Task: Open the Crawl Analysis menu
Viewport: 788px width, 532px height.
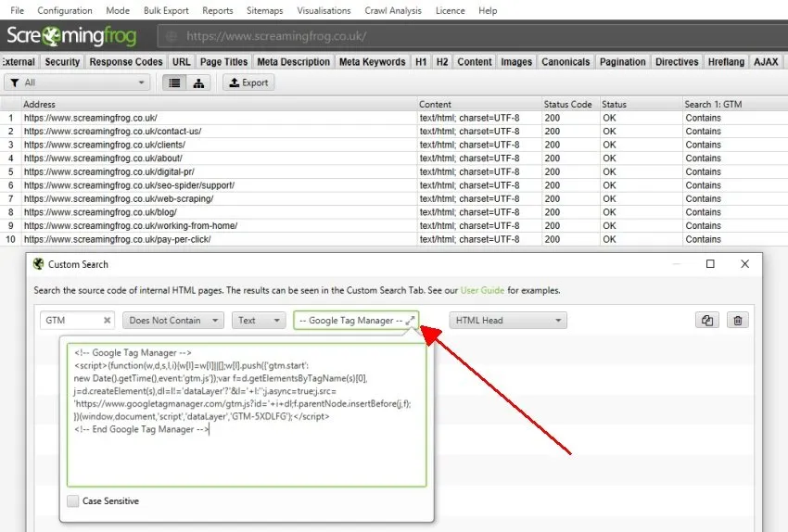Action: pyautogui.click(x=393, y=10)
